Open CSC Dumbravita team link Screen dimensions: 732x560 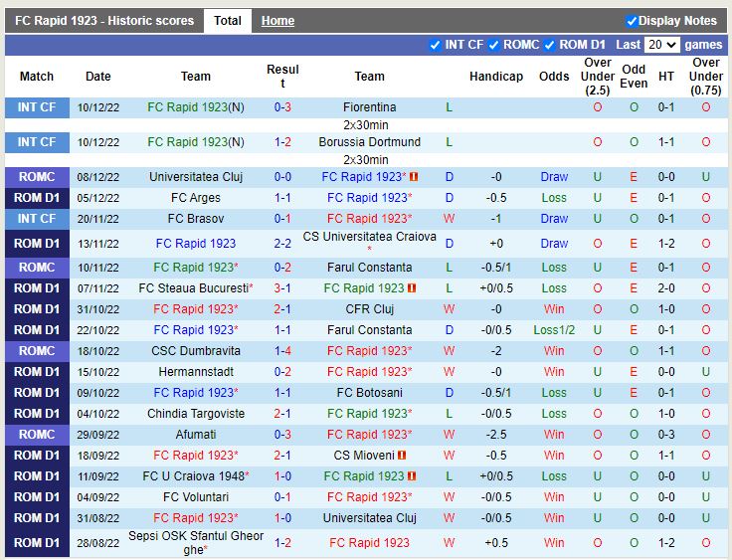(x=196, y=351)
